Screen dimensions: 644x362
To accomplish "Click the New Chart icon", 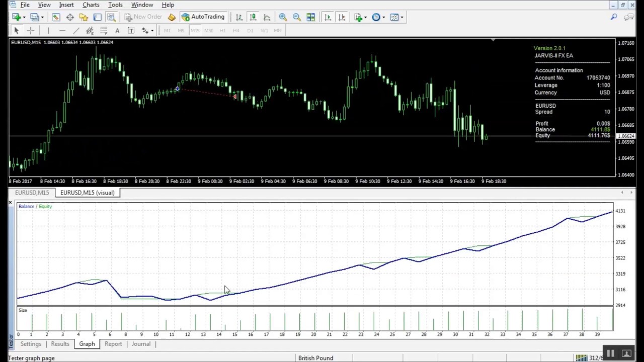I will [x=17, y=17].
